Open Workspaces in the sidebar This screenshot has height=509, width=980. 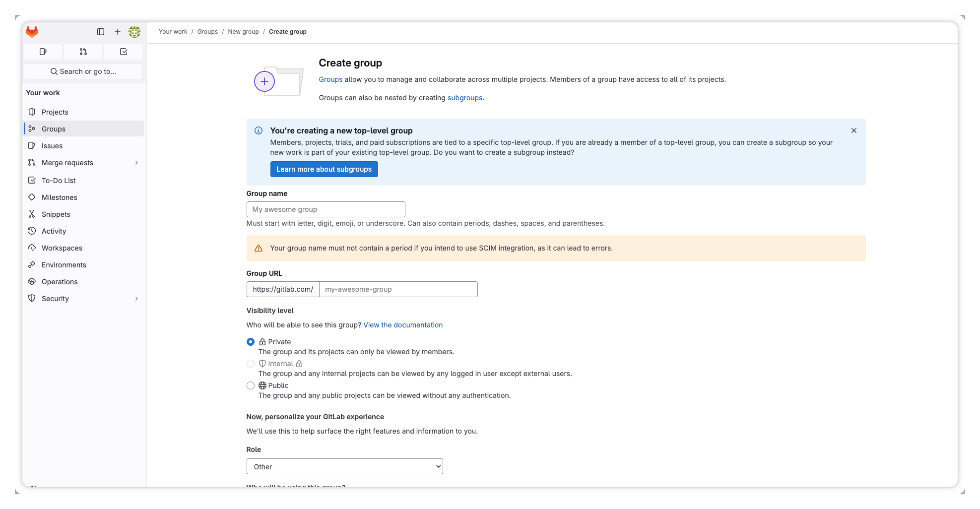(x=84, y=248)
